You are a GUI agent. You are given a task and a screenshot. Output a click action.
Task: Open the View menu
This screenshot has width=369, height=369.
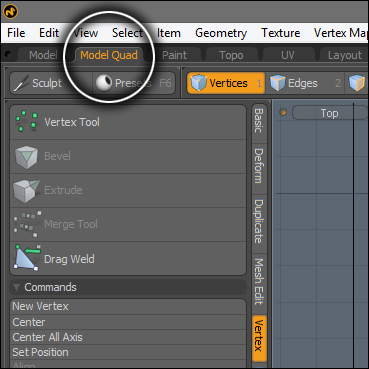click(85, 33)
